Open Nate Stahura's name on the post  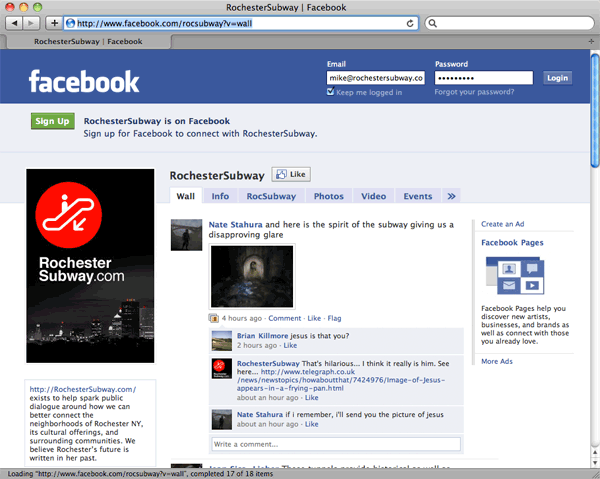[235, 225]
